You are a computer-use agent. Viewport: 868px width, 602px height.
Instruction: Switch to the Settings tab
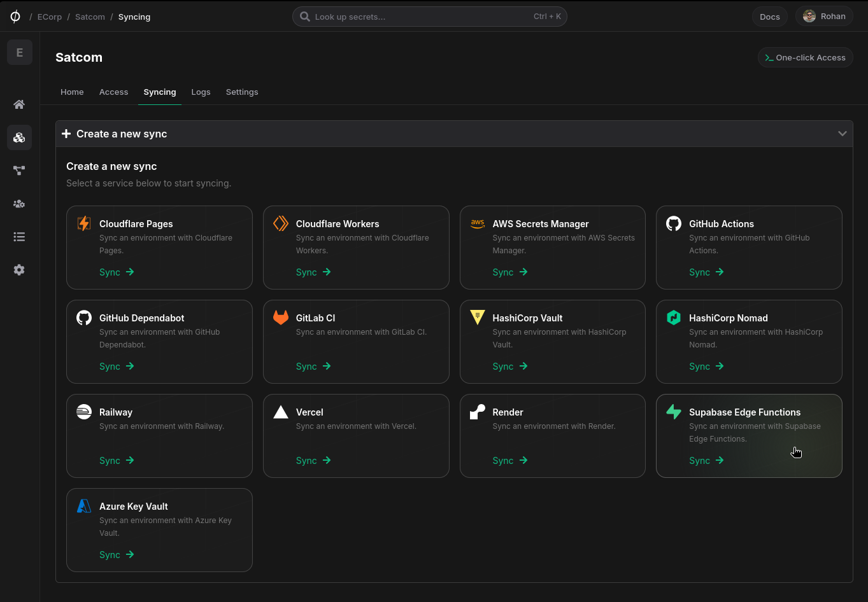tap(242, 92)
